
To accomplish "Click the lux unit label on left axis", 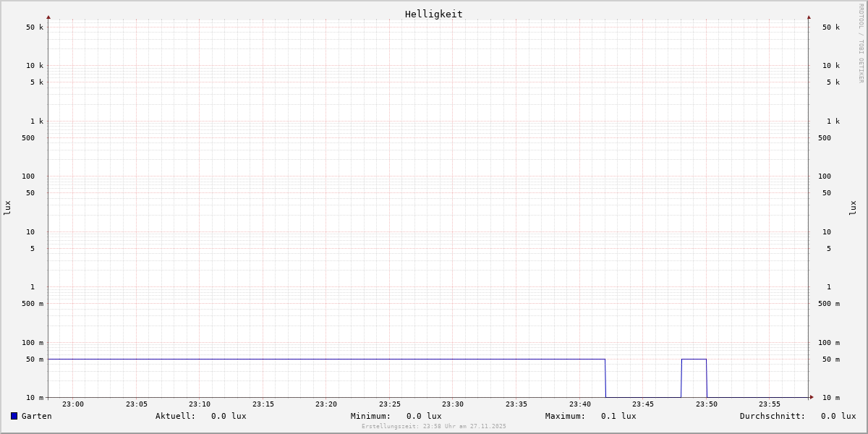I will [7, 208].
